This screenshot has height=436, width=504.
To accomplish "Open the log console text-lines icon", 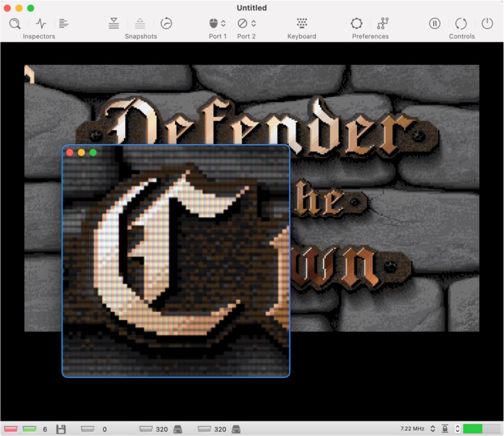I will (64, 23).
